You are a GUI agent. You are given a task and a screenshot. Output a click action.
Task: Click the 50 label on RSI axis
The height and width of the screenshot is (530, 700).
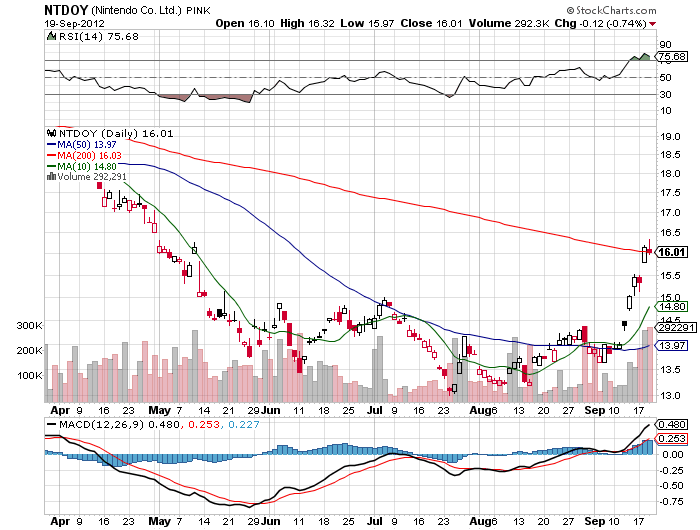coord(665,77)
